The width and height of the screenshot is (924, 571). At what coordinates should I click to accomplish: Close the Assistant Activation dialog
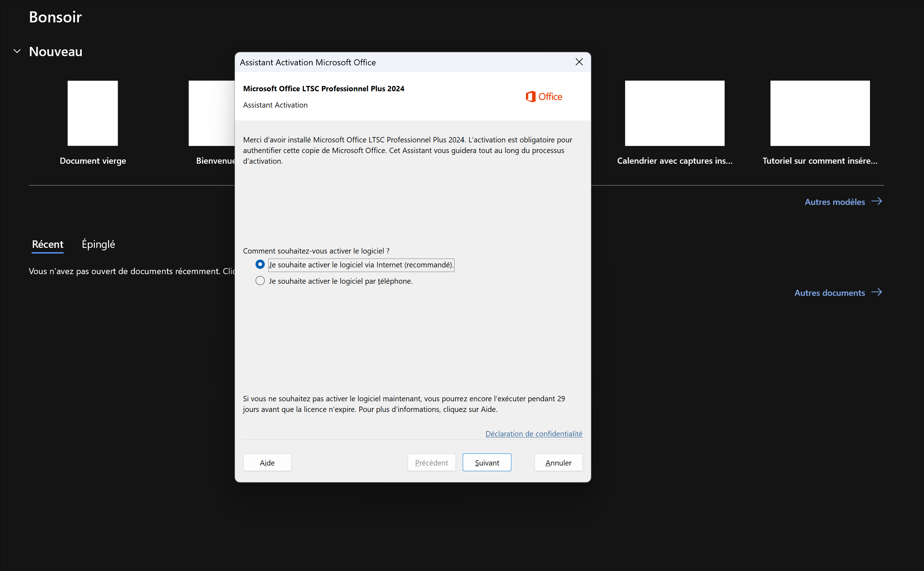pos(579,62)
